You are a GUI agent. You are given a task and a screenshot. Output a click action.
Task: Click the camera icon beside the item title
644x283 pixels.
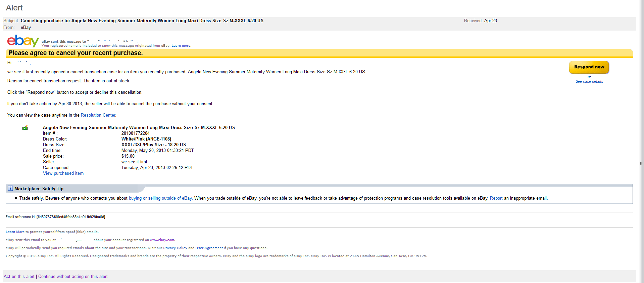click(25, 128)
